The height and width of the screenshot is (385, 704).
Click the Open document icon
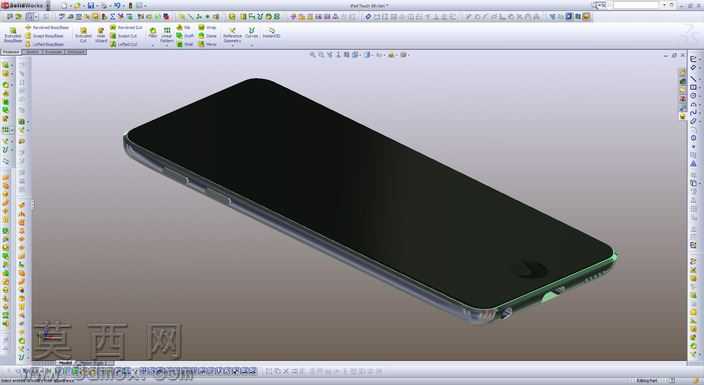point(77,6)
